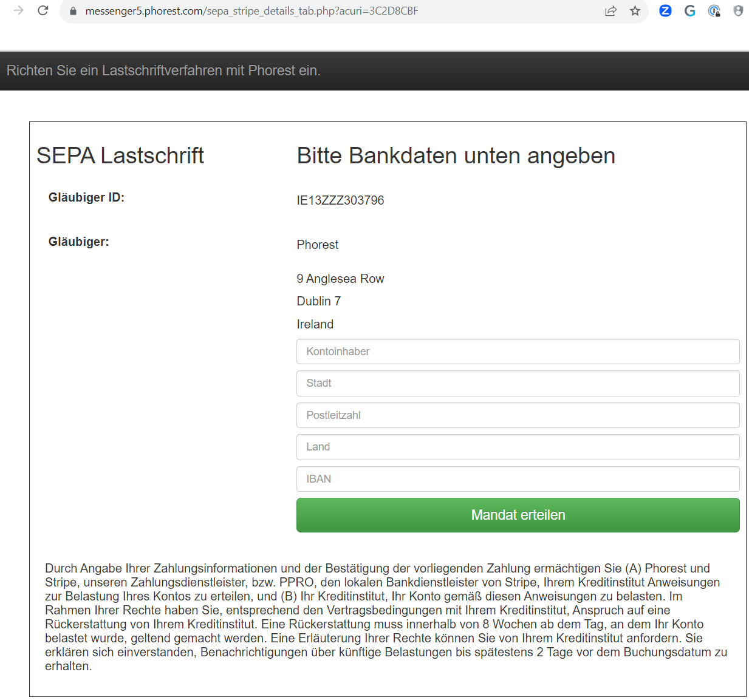
Task: Click the creditor ID IE13ZZZ303796 text
Action: [x=340, y=200]
